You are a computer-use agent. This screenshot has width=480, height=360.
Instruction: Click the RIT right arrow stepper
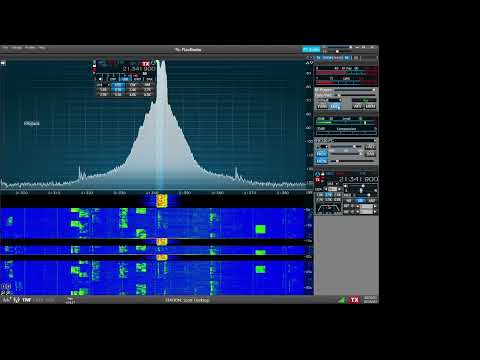point(375,206)
